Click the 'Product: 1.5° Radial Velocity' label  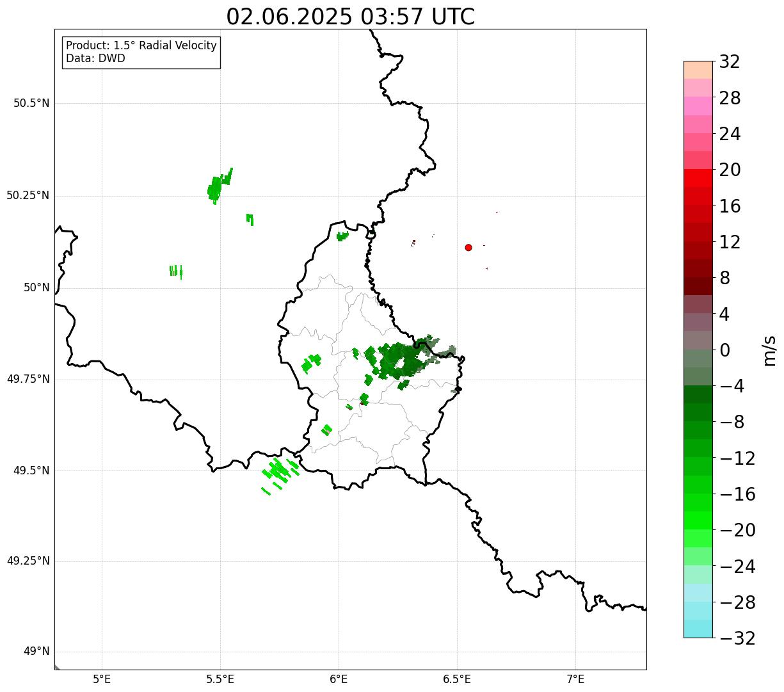click(141, 46)
